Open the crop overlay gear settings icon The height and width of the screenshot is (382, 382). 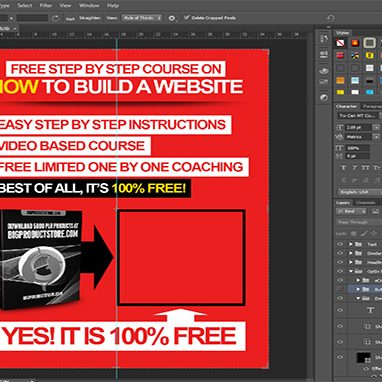pyautogui.click(x=172, y=18)
